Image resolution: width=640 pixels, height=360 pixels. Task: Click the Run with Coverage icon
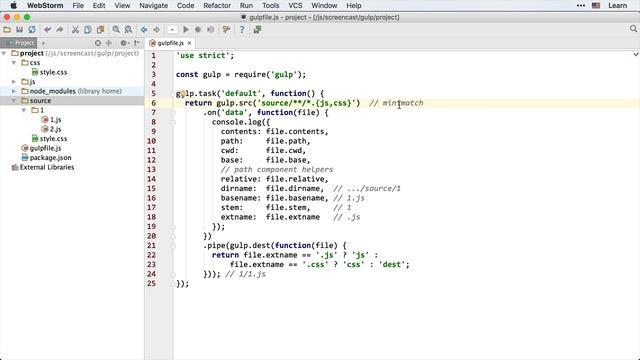pyautogui.click(x=211, y=29)
